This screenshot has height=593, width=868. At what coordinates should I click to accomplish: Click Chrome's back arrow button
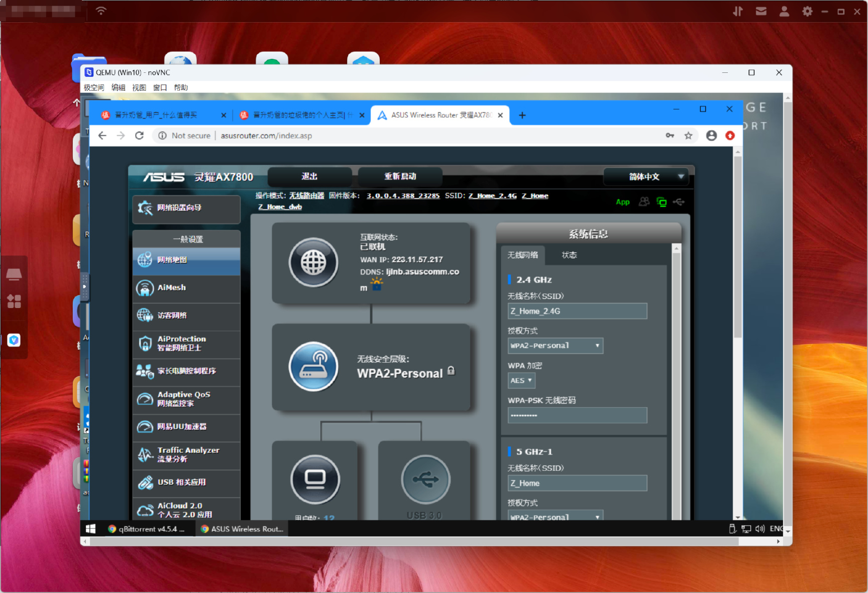(x=102, y=136)
